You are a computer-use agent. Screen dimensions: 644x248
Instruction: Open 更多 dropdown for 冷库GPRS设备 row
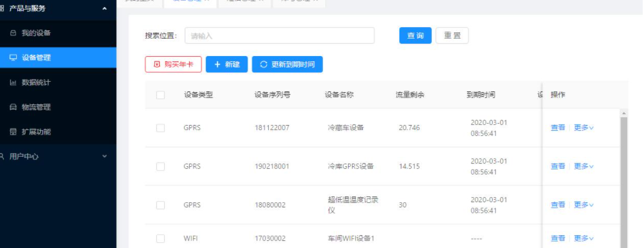click(584, 167)
